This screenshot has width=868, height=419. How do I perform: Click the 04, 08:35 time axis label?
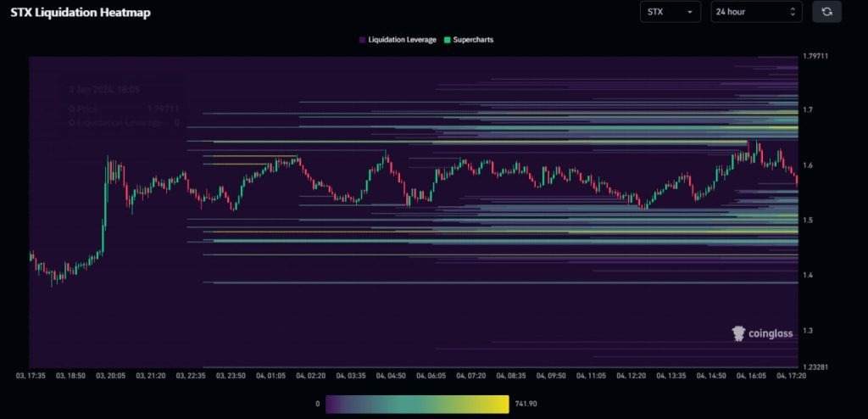click(x=511, y=376)
